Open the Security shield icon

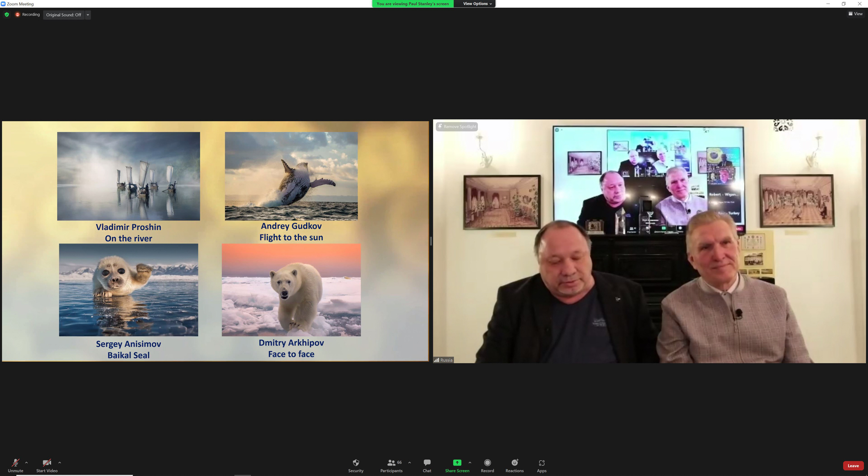(355, 463)
